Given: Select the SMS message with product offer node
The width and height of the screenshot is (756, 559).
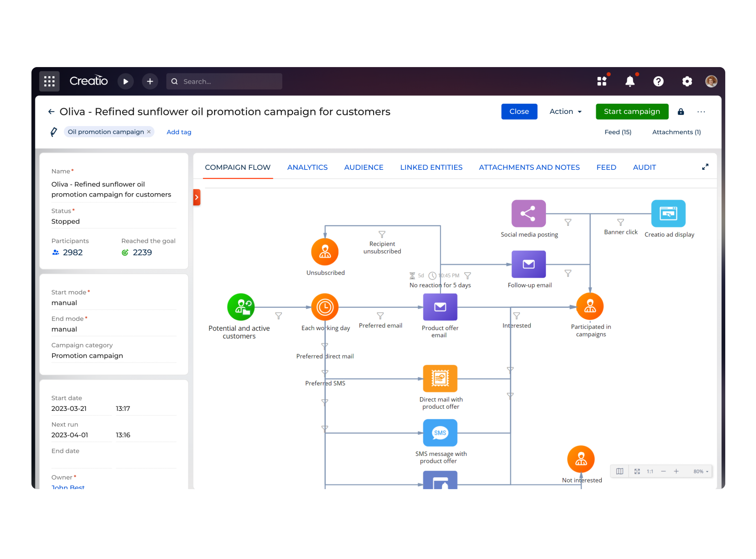Looking at the screenshot, I should (440, 433).
